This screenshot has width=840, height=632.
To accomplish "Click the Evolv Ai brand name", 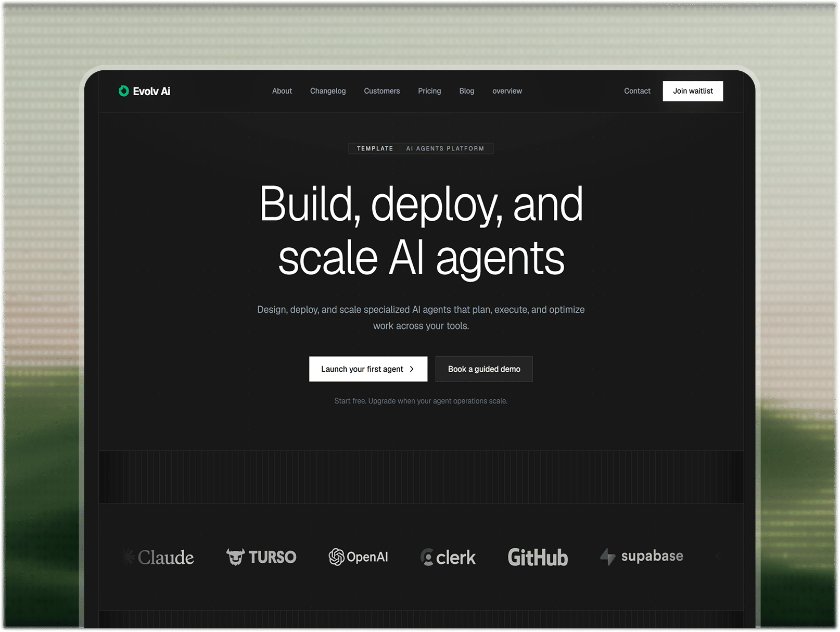I will (x=151, y=91).
